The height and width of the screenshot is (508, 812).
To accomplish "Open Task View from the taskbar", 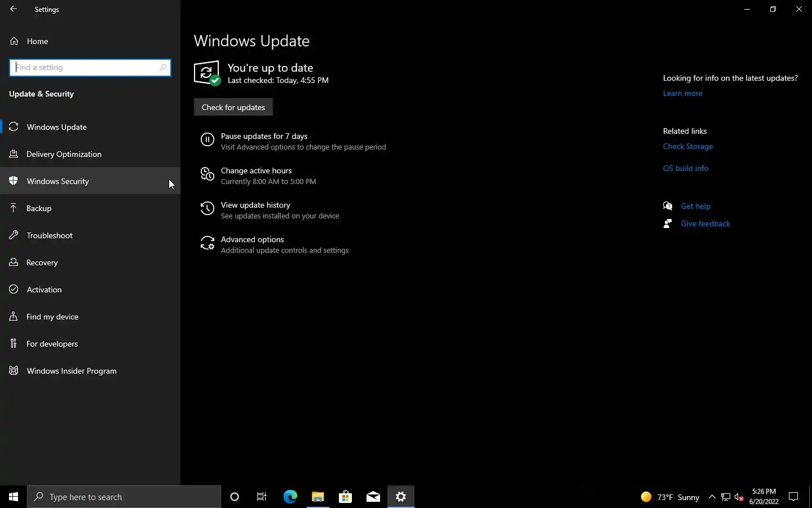I will click(x=262, y=497).
